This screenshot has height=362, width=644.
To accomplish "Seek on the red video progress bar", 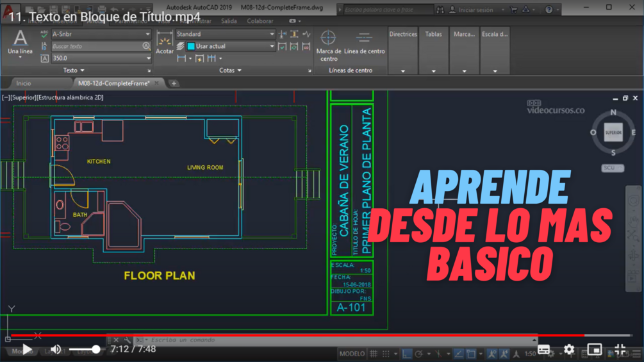I will coord(321,335).
